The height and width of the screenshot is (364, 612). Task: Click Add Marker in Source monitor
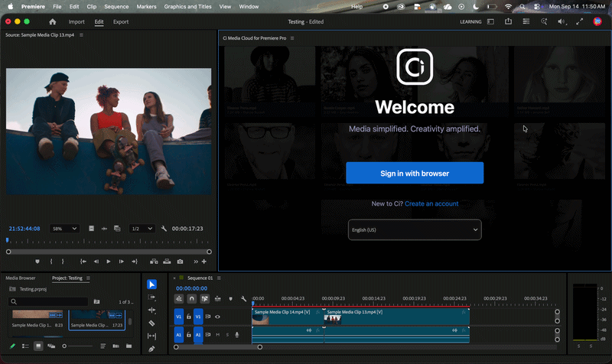click(37, 262)
